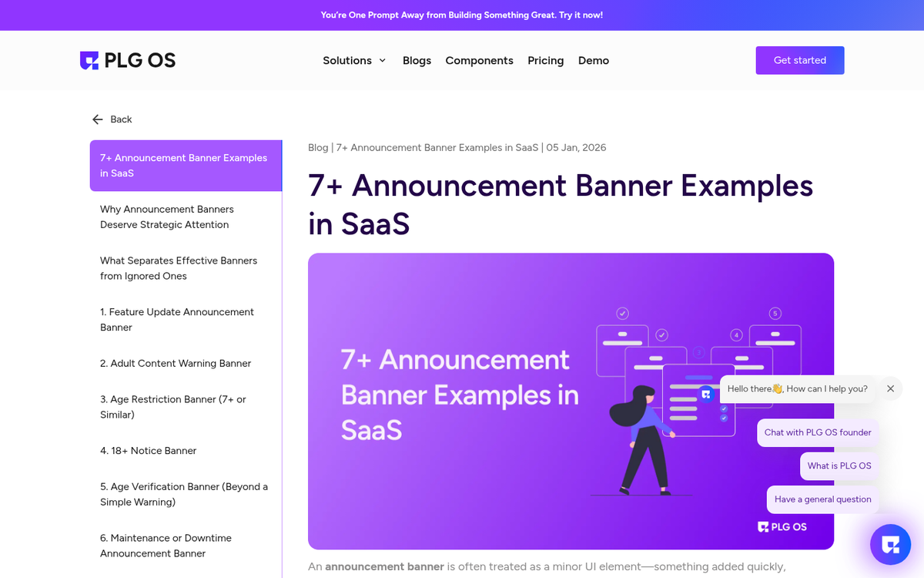The width and height of the screenshot is (924, 578).
Task: Select 'Have a general question' option
Action: 822,499
